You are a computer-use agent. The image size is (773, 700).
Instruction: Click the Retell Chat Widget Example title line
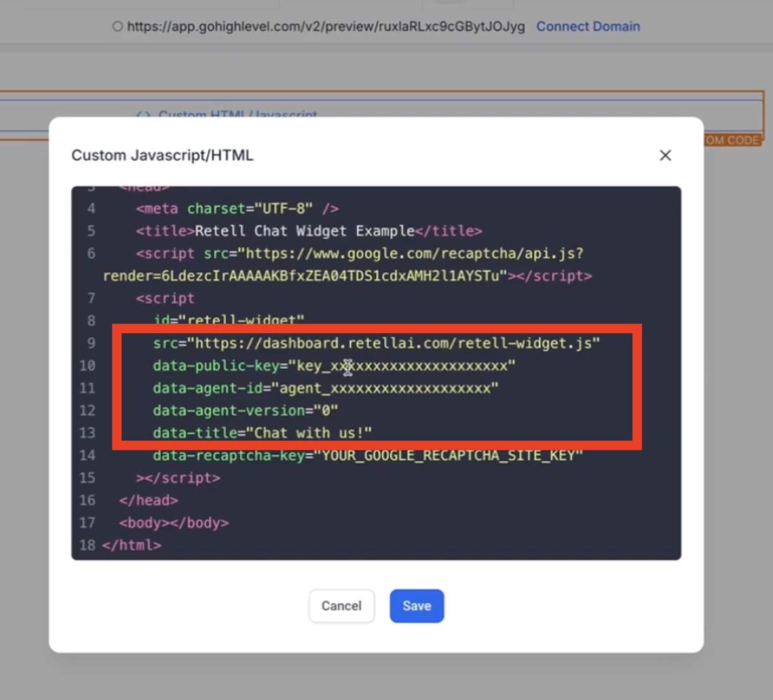coord(309,231)
